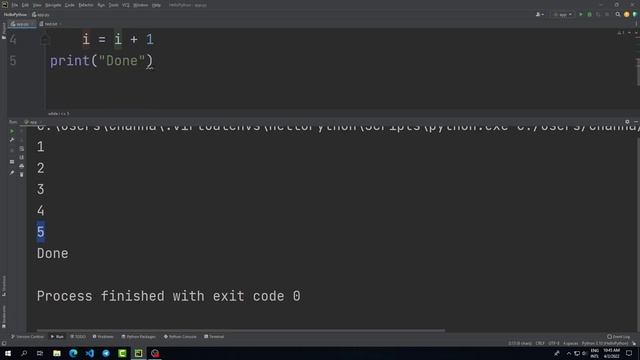Open the Refactor menu
640x360 pixels.
click(x=86, y=5)
